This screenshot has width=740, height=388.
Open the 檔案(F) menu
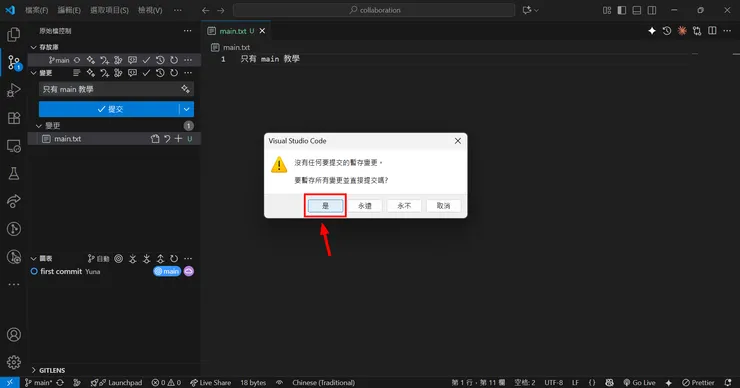coord(36,10)
